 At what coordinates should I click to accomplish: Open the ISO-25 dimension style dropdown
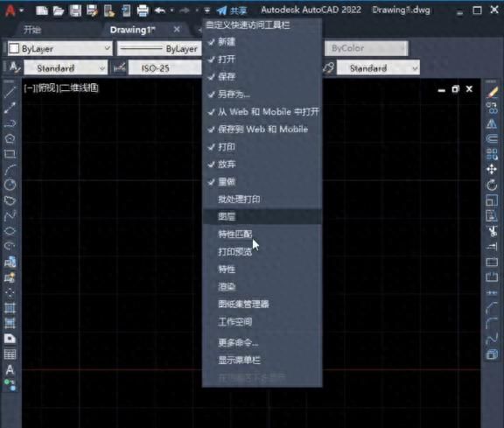pos(164,68)
